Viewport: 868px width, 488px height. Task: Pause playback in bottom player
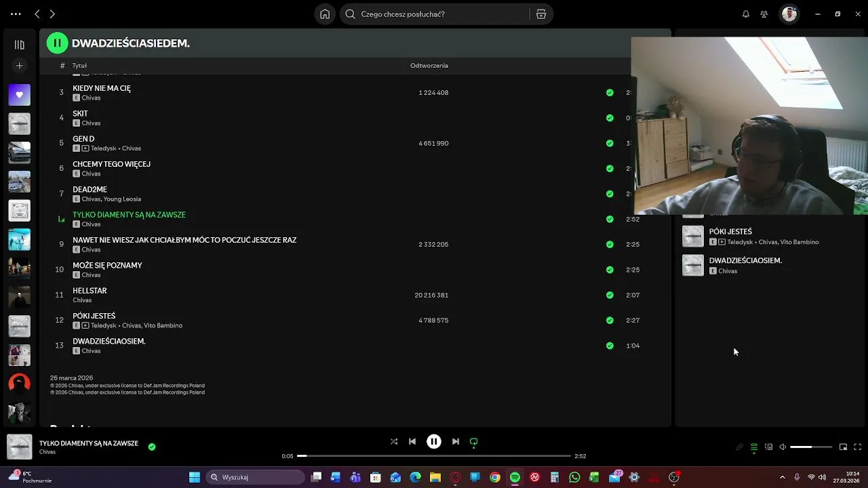pos(434,441)
